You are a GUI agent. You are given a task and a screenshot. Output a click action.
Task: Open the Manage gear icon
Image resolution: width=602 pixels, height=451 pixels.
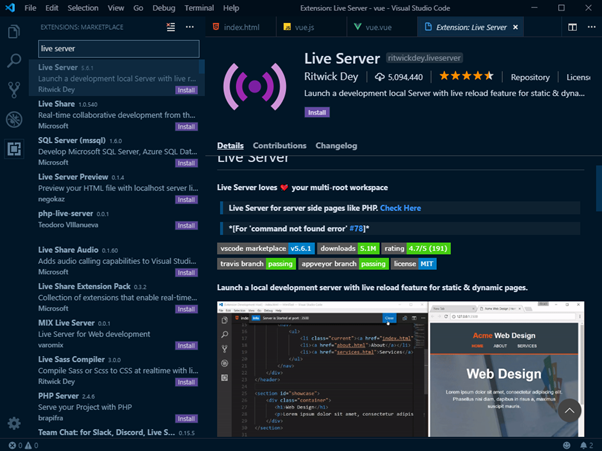(x=14, y=423)
